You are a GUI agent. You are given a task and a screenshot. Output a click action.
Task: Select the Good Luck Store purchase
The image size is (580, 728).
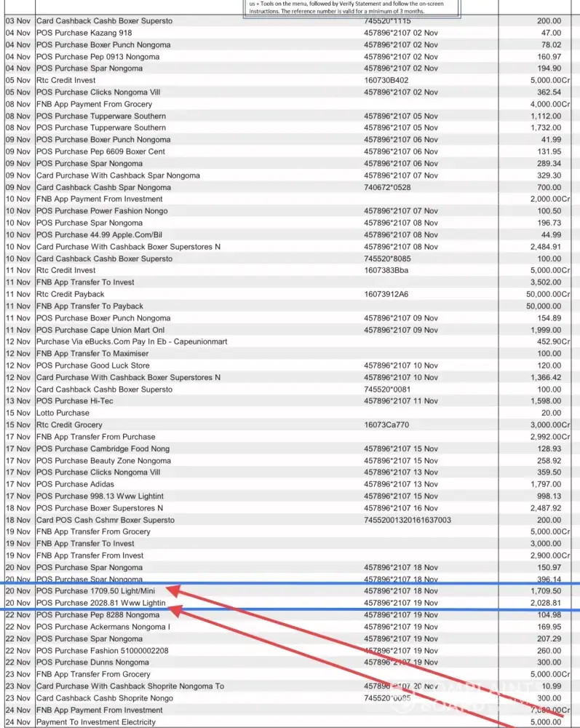coord(92,365)
